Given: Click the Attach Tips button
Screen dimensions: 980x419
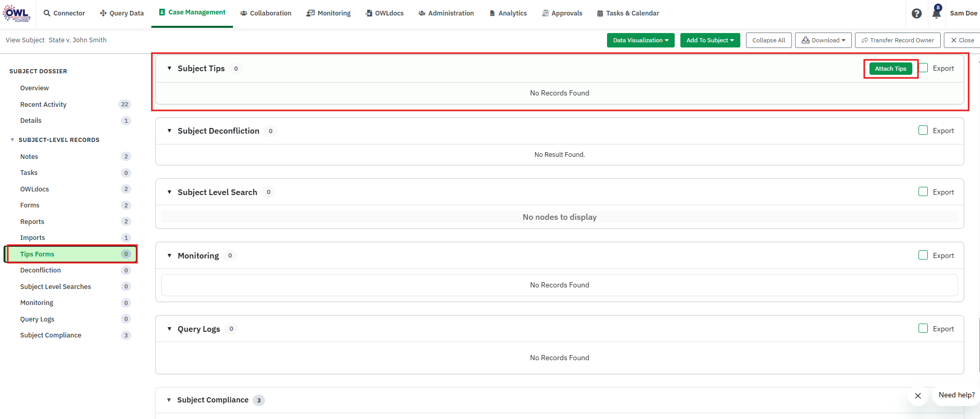Looking at the screenshot, I should [891, 69].
